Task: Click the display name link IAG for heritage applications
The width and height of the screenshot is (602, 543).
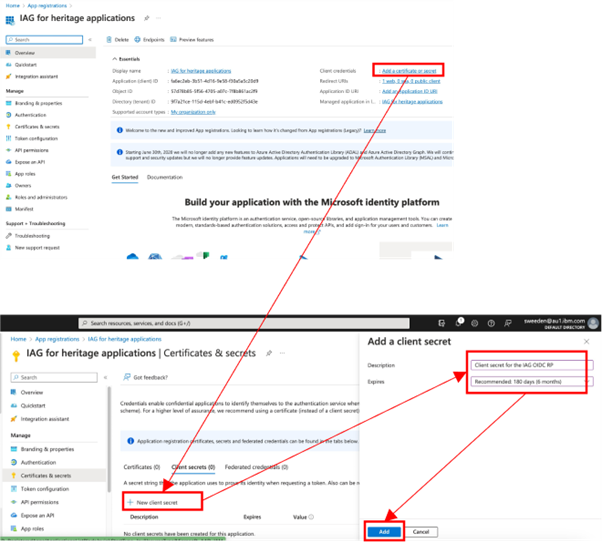Action: (201, 71)
